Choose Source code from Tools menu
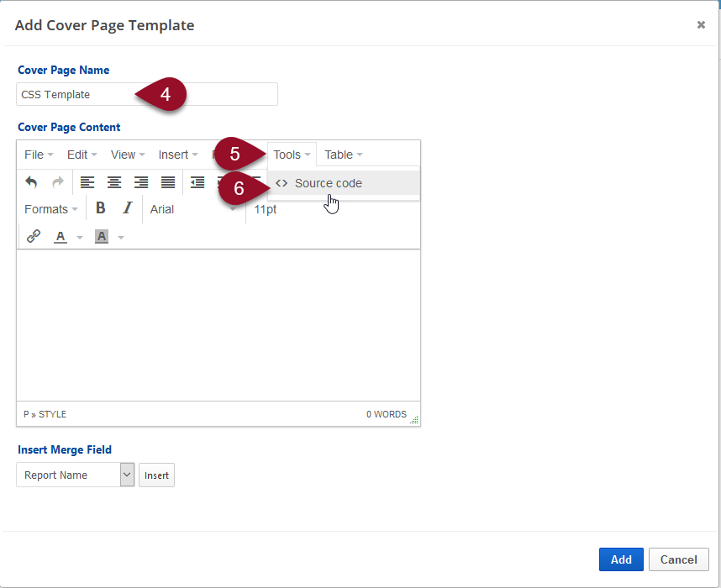721x588 pixels. click(x=328, y=183)
